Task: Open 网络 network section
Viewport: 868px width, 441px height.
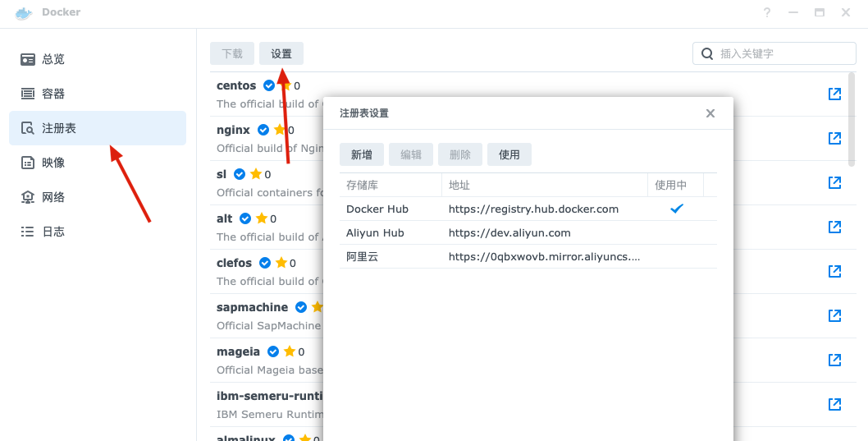Action: [x=53, y=197]
